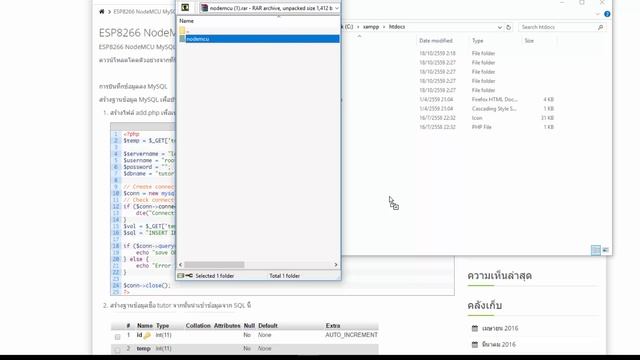Viewport: 640px width, 360px height.
Task: Click the คลังเก็บ sidebar heading
Action: click(484, 305)
